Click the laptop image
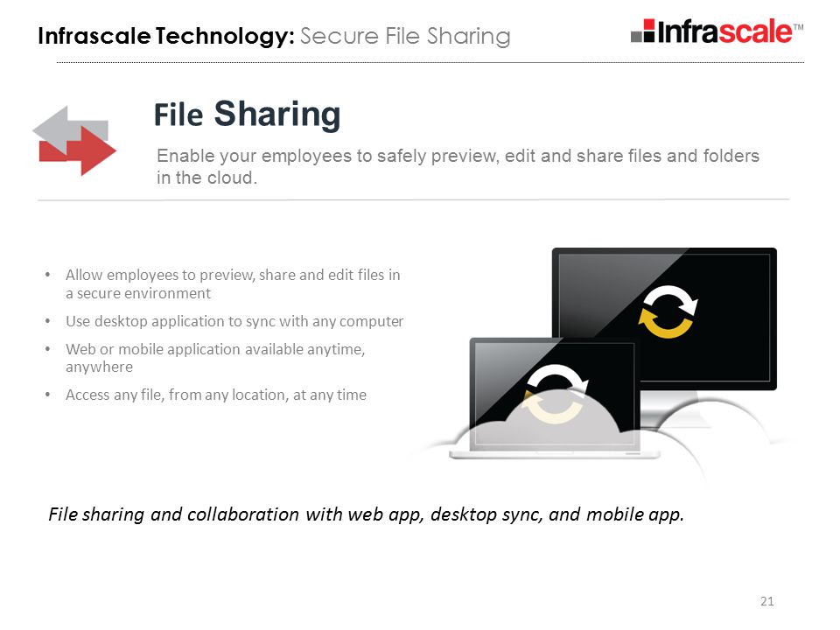The image size is (840, 630). (x=555, y=398)
